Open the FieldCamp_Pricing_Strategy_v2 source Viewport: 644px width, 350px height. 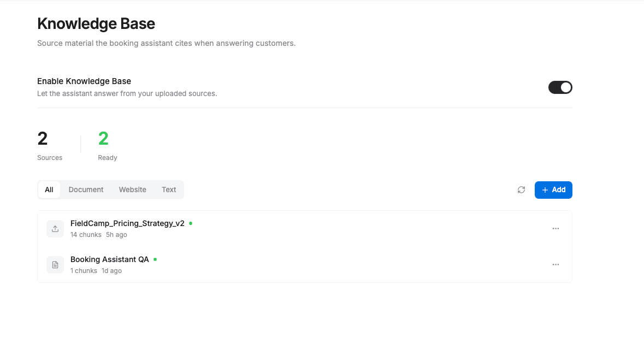coord(127,223)
